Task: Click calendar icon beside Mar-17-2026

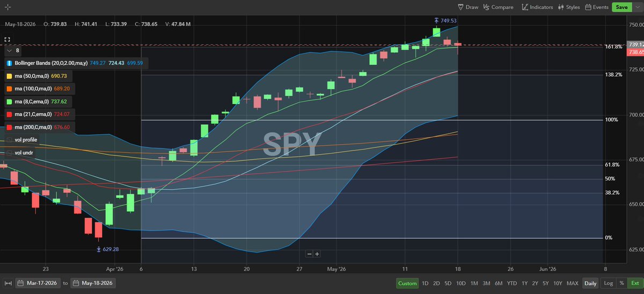Action: click(20, 283)
